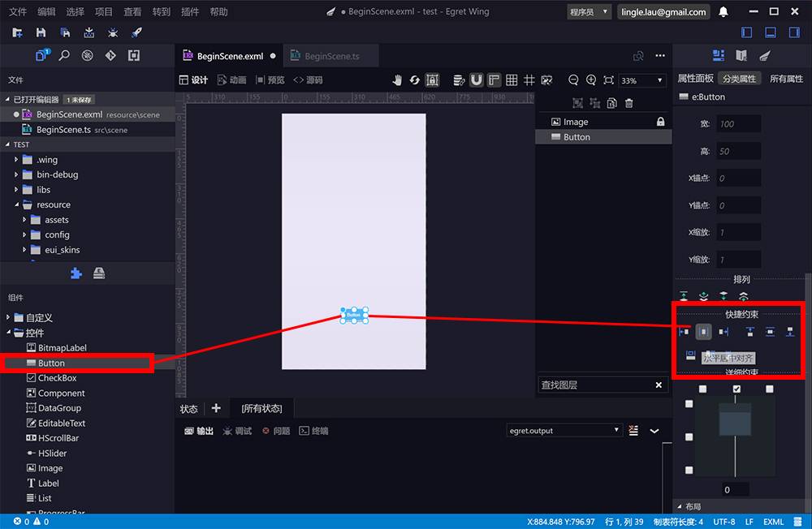Click the 终端 terminal tab
The height and width of the screenshot is (529, 812).
point(313,431)
